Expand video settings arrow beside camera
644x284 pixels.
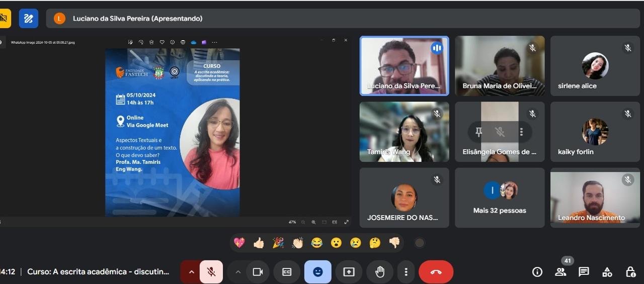238,272
